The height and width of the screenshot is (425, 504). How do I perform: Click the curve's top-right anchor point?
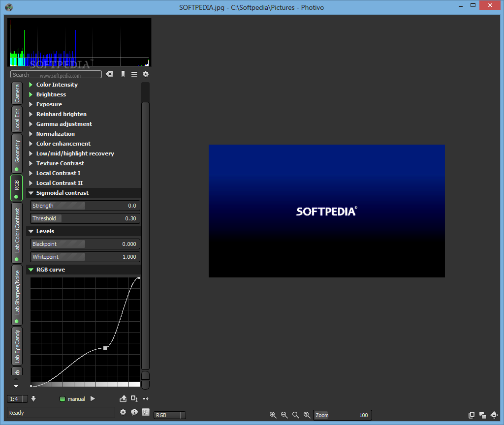139,278
